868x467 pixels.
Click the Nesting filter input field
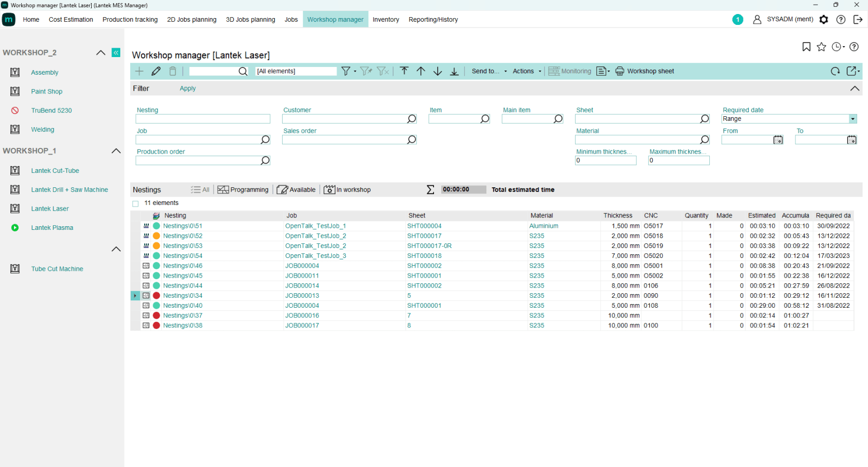(203, 119)
